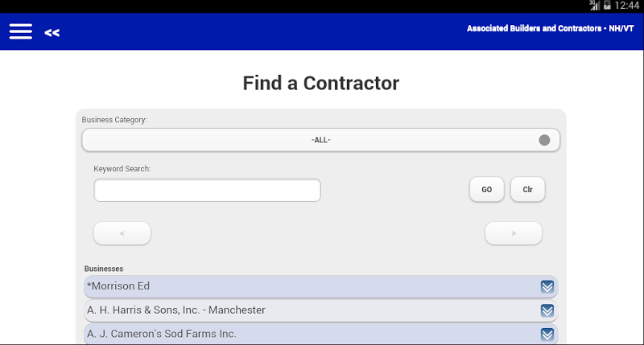Tap the gray circle in the category selector

[545, 140]
